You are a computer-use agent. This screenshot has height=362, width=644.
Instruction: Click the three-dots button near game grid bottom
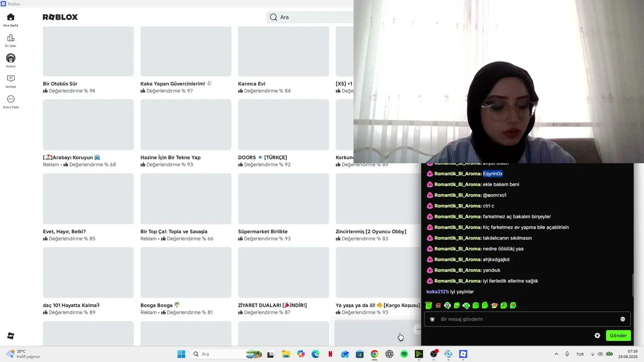point(419,329)
